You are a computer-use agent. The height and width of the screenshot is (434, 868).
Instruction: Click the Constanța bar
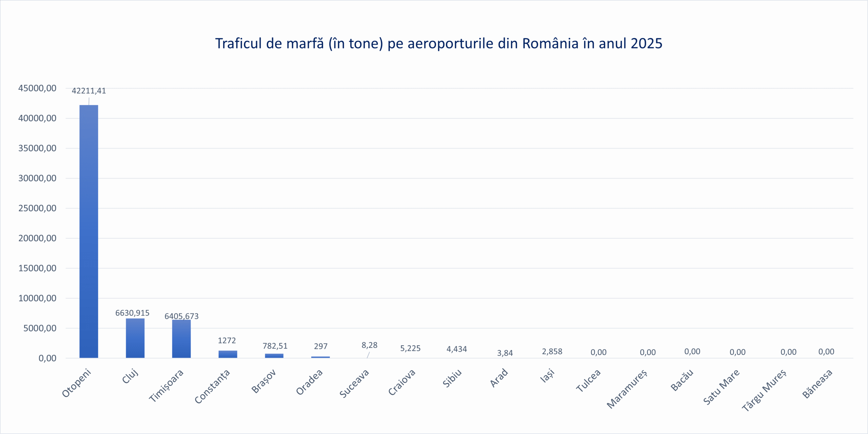[x=228, y=354]
